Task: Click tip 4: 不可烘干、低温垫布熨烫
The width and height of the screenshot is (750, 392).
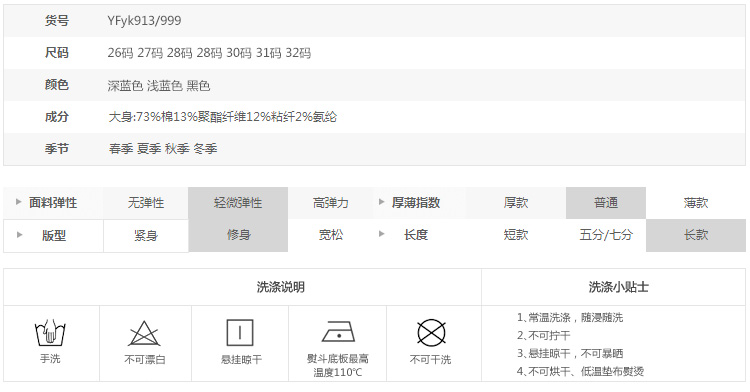Action: pyautogui.click(x=580, y=371)
